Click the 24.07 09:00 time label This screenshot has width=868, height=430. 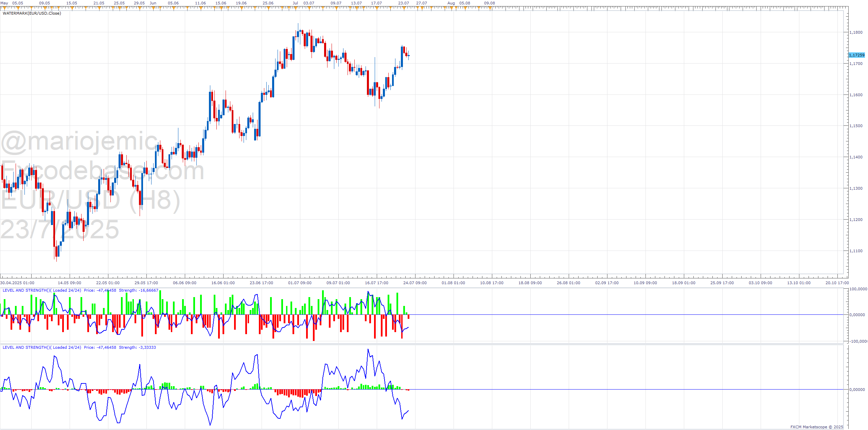click(x=415, y=283)
